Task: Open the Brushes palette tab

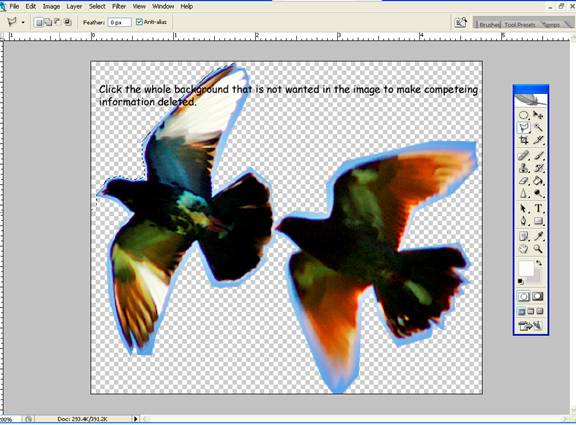Action: (x=489, y=25)
